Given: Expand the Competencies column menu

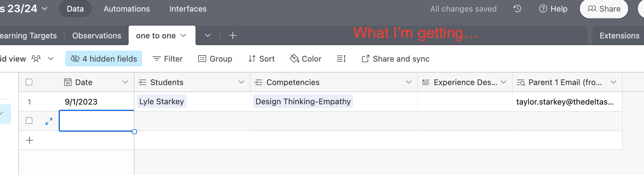Looking at the screenshot, I should click(x=408, y=82).
